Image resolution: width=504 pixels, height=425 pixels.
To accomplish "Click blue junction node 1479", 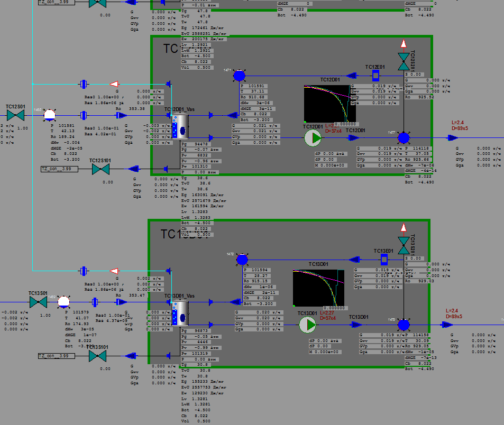I will click(x=404, y=325).
